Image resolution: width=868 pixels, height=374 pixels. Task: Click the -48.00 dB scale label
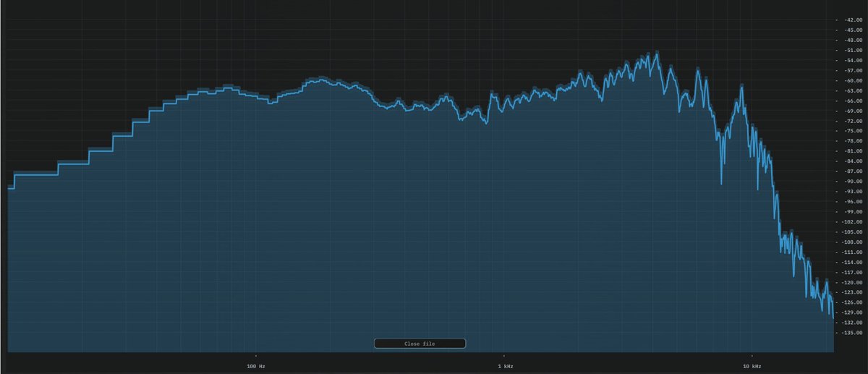[852, 41]
